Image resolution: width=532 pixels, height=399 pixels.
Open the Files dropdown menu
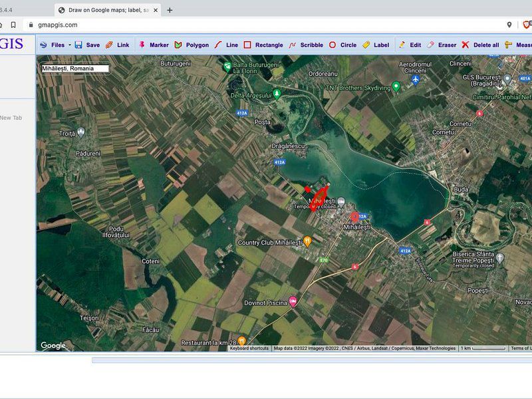[56, 45]
